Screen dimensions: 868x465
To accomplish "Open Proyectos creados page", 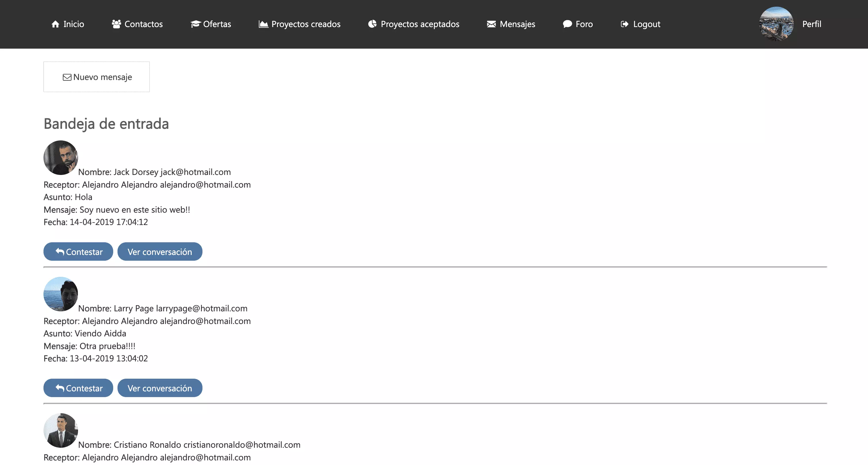I will tap(300, 24).
